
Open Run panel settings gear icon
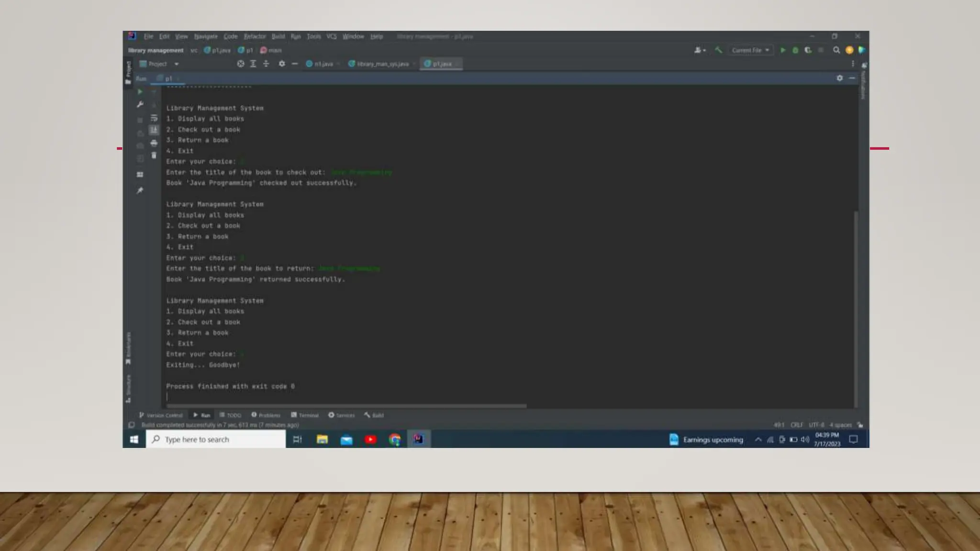pos(839,78)
